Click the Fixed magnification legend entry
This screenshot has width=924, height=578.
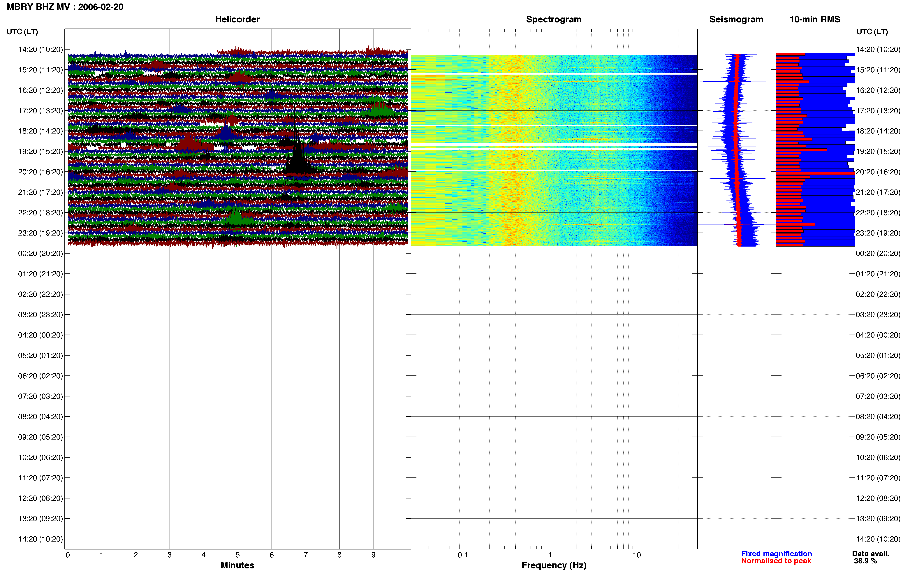pyautogui.click(x=777, y=554)
